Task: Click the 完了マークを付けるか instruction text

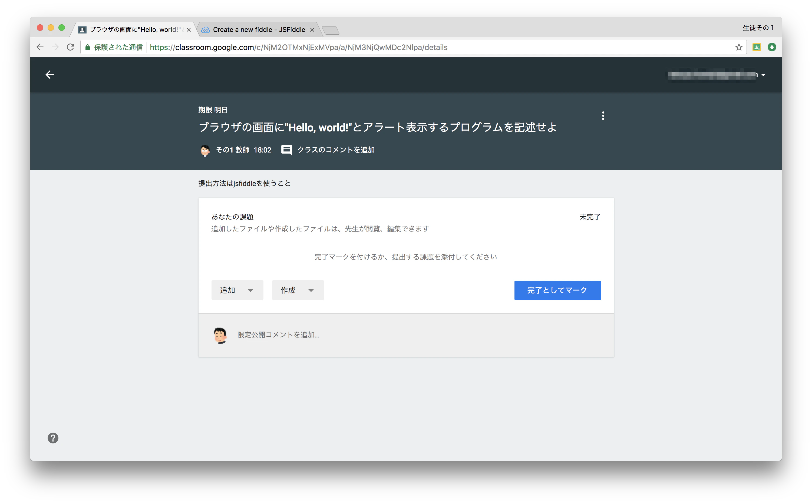Action: pyautogui.click(x=406, y=257)
